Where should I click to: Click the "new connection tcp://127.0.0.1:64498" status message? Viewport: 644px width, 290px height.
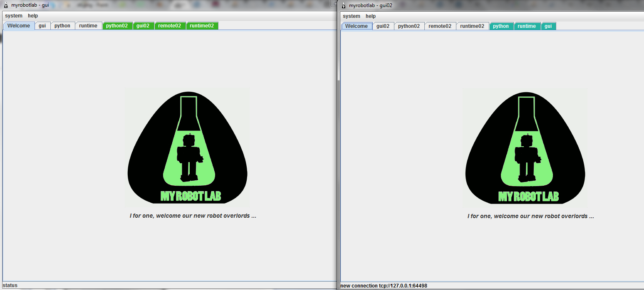[384, 286]
